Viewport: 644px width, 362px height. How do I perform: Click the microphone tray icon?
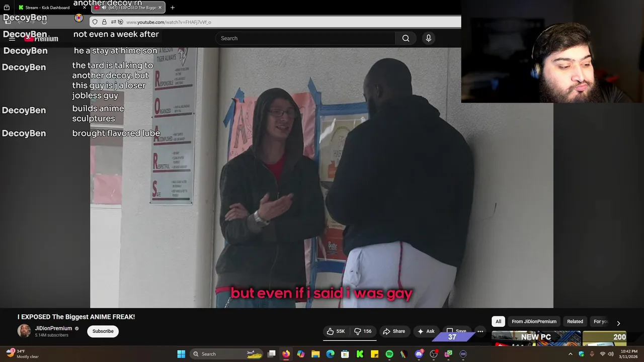pos(592,354)
